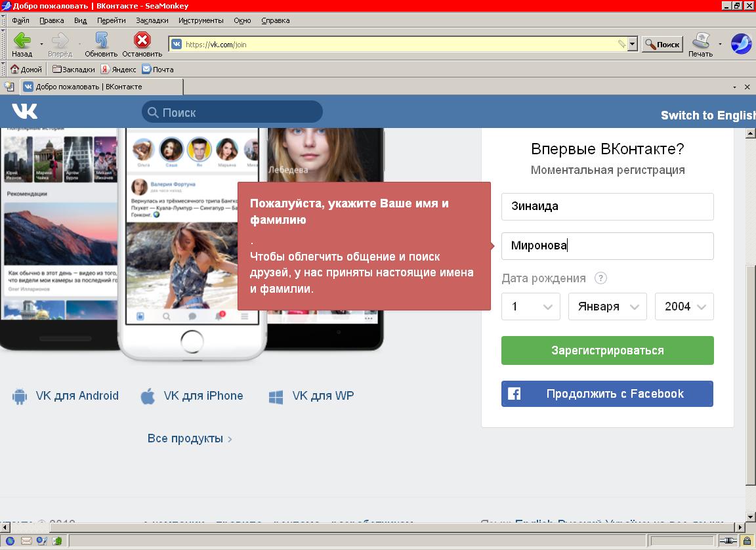Click the online/offline connection icon

[x=728, y=541]
